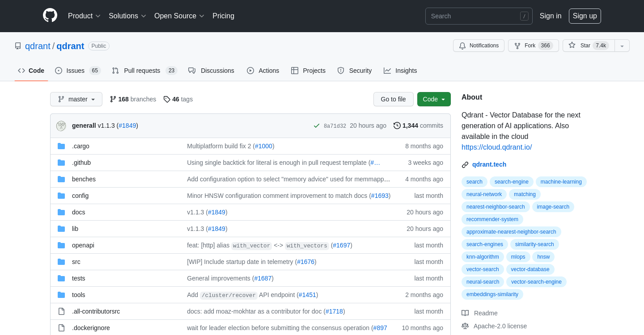
Task: Open the qdrant.tech website link
Action: tap(489, 164)
